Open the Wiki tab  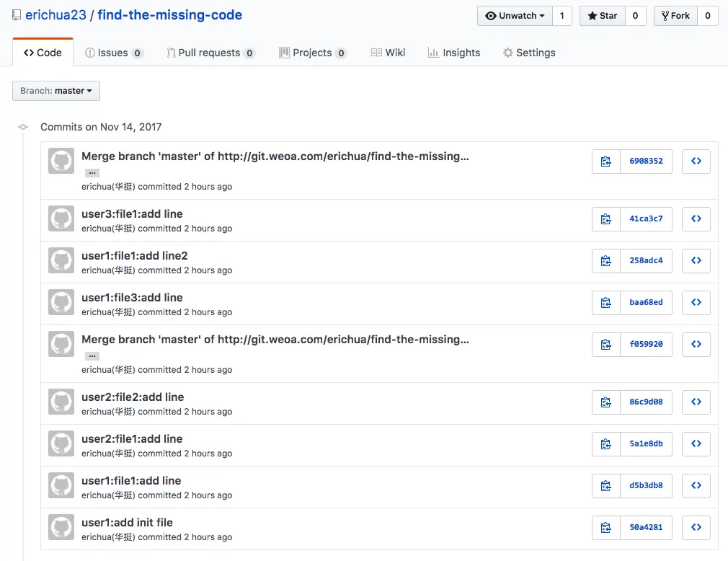(388, 53)
